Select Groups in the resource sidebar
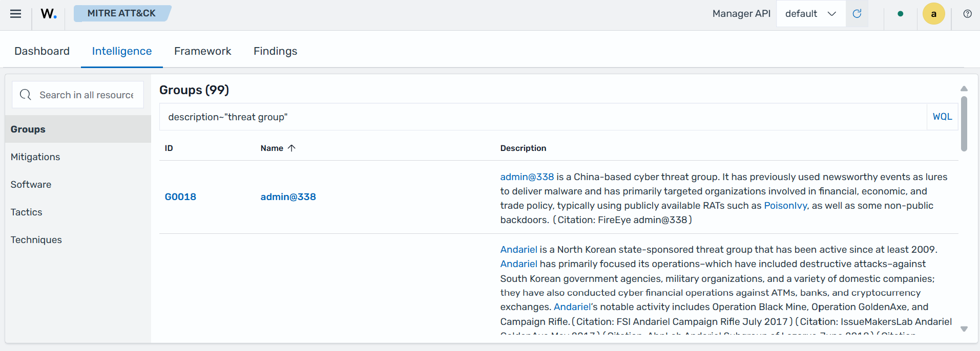Viewport: 980px width, 351px height. coord(78,129)
